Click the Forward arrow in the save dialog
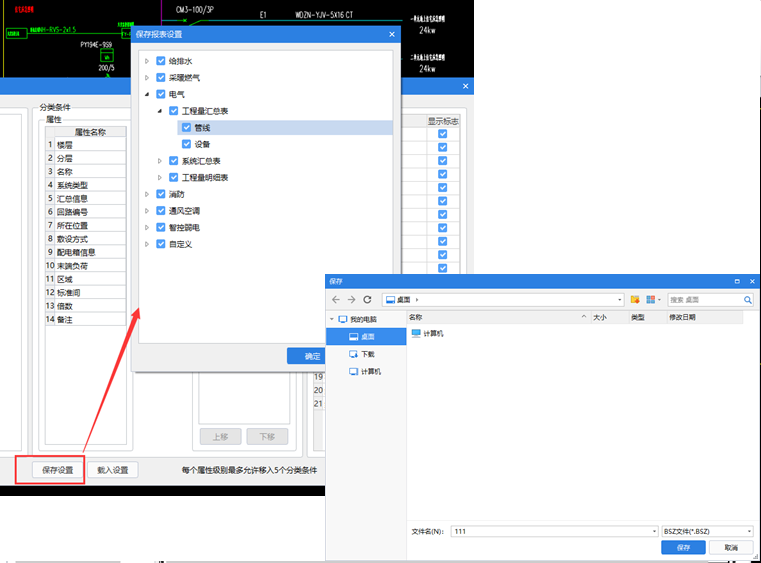Image resolution: width=761 pixels, height=563 pixels. tap(351, 299)
